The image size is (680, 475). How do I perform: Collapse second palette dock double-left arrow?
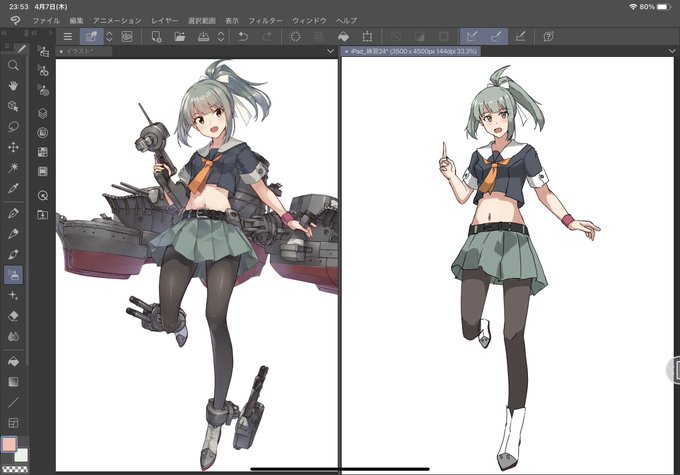point(34,33)
